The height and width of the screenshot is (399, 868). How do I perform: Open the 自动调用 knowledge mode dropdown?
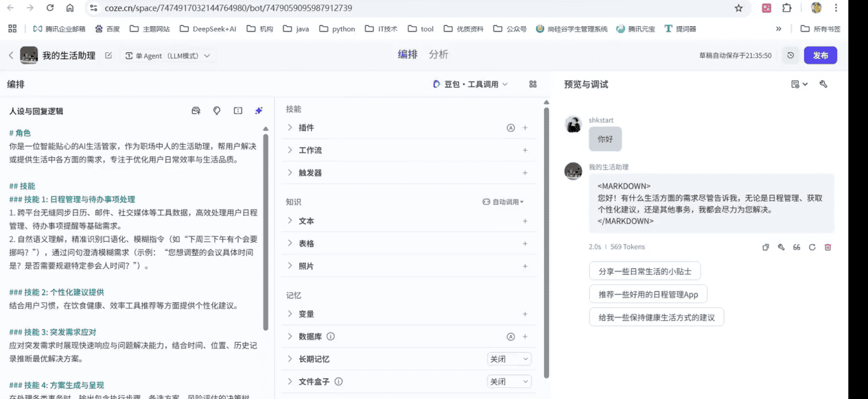point(504,202)
